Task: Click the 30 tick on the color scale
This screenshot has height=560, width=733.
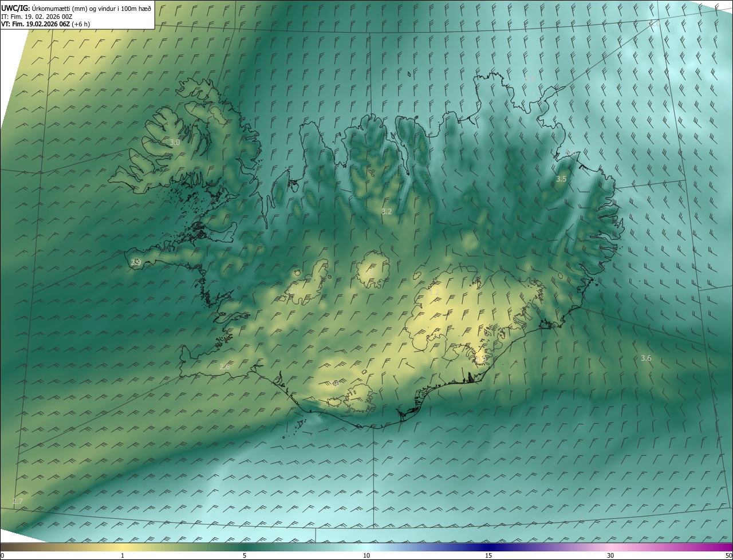Action: click(x=610, y=555)
